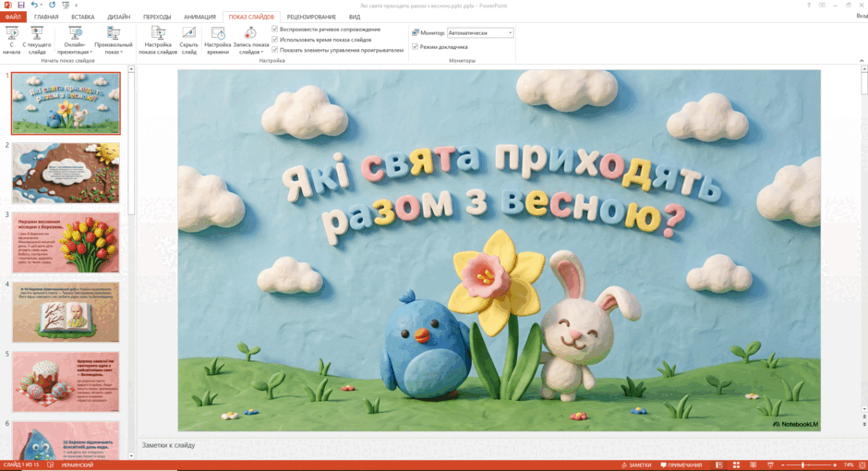Image resolution: width=868 pixels, height=471 pixels.
Task: Click the Вход sign-in link
Action: [x=862, y=16]
